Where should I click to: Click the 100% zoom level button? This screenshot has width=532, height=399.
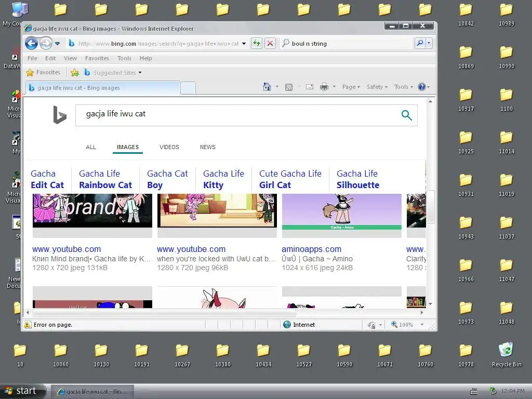coord(403,325)
